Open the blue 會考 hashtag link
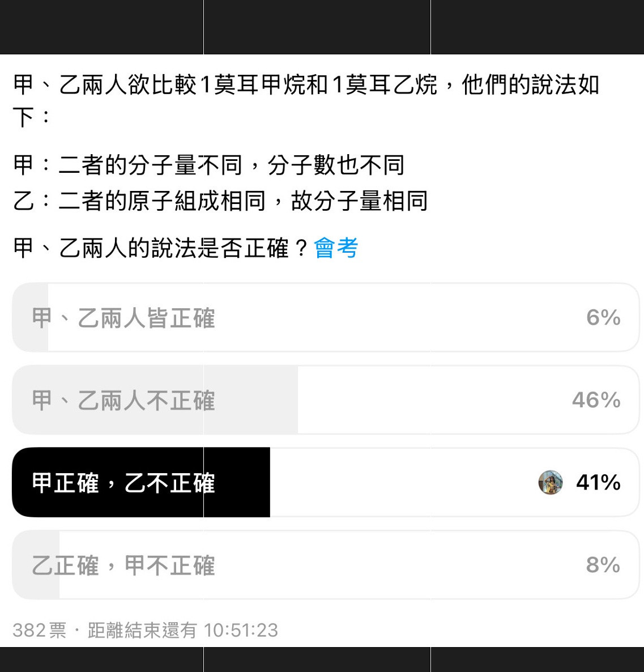This screenshot has height=672, width=644. click(x=336, y=248)
